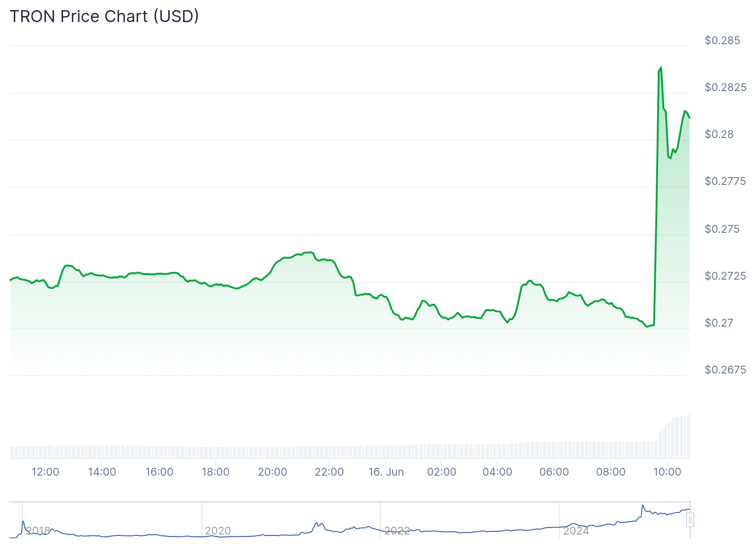Click the 20:00 time axis label

click(272, 472)
